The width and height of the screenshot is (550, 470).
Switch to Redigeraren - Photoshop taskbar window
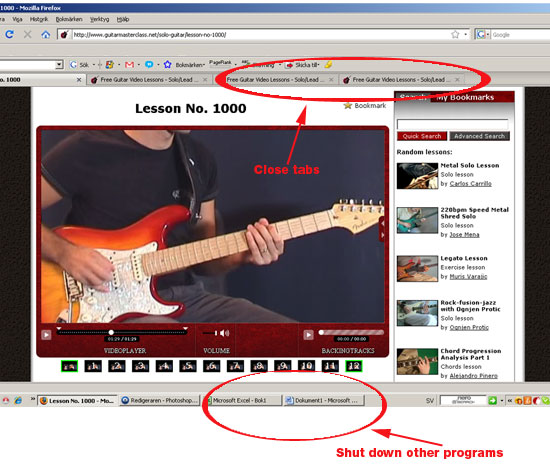tap(160, 400)
